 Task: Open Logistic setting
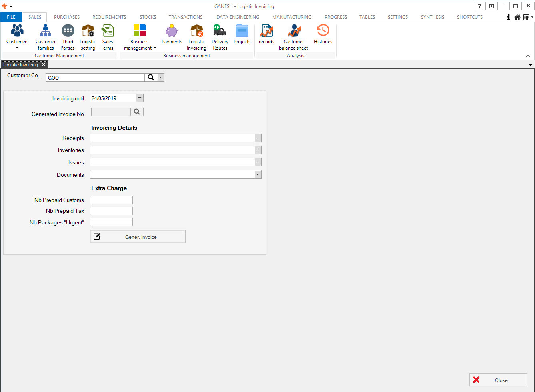click(88, 31)
